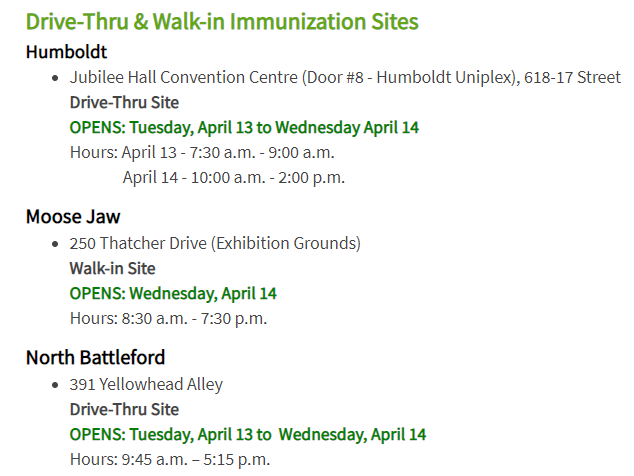
Task: Click the Humboldt OPENS April 13 to 14 text
Action: point(244,127)
